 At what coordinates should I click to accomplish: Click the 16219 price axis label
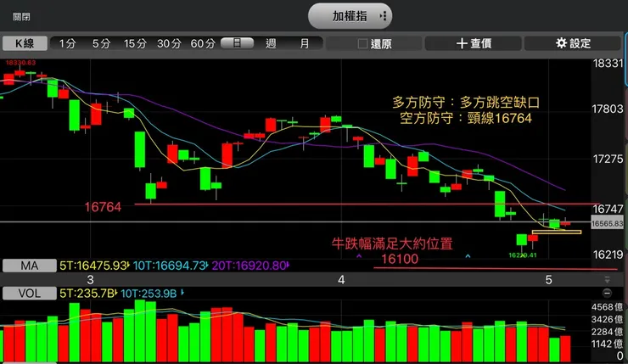point(608,255)
